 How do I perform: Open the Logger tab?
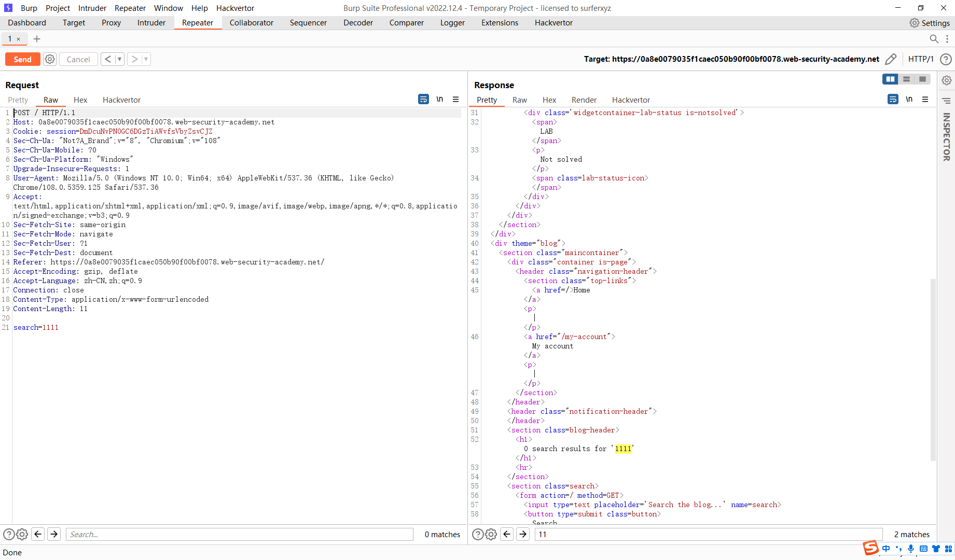[x=452, y=23]
